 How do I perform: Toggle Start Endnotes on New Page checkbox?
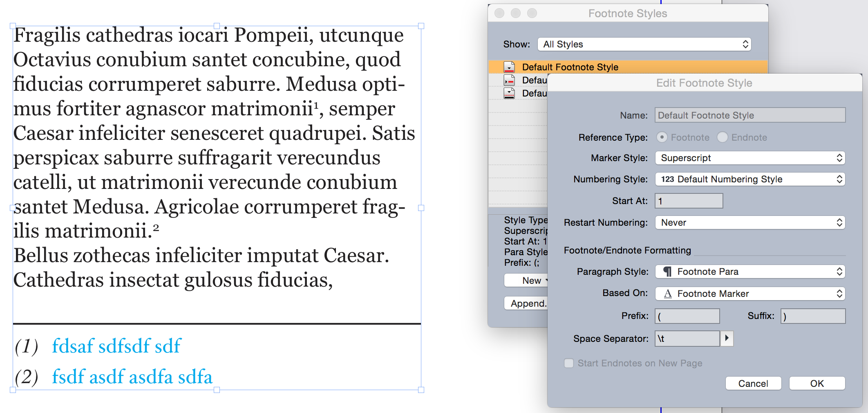(569, 363)
